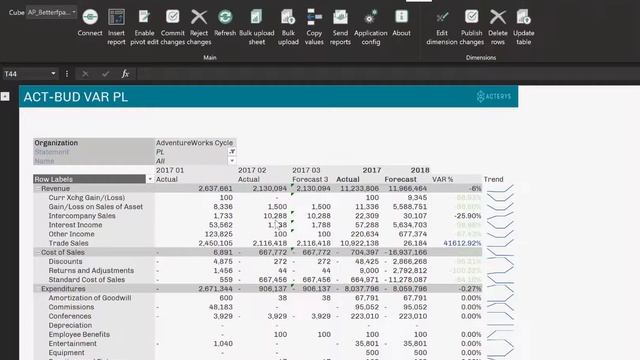The height and width of the screenshot is (360, 640).
Task: Collapse the Expenditures group
Action: coord(38,289)
